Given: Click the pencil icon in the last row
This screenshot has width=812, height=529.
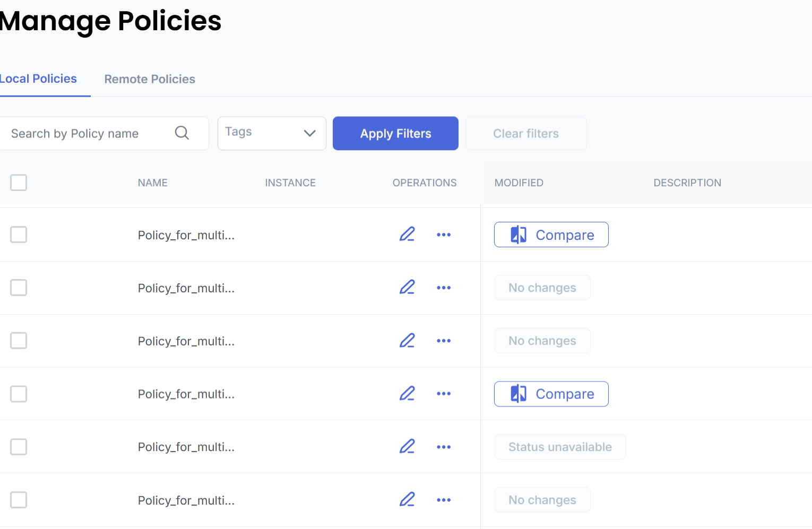Looking at the screenshot, I should (407, 499).
